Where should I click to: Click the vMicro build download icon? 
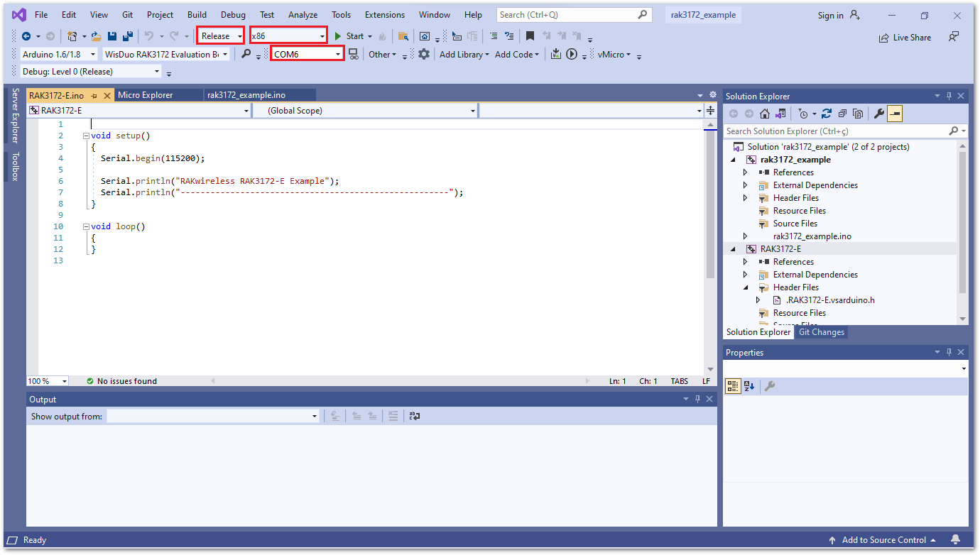(x=556, y=54)
